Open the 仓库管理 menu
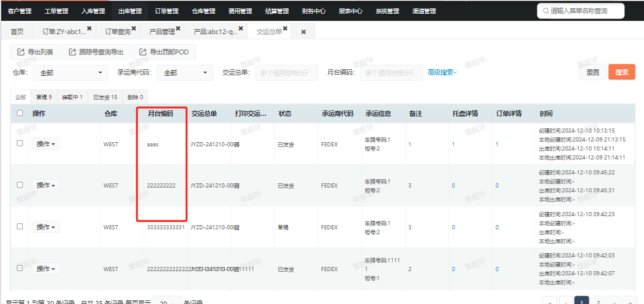The width and height of the screenshot is (644, 304). tap(203, 11)
